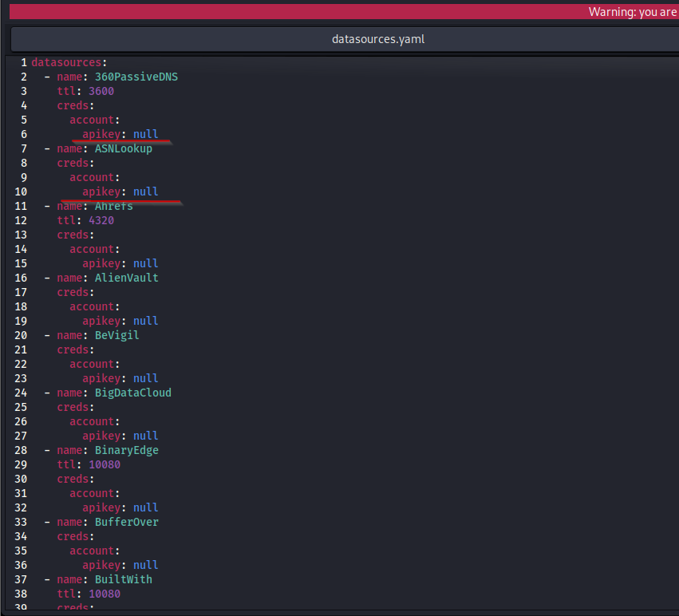Click the account key on line 14
679x616 pixels.
click(x=92, y=249)
